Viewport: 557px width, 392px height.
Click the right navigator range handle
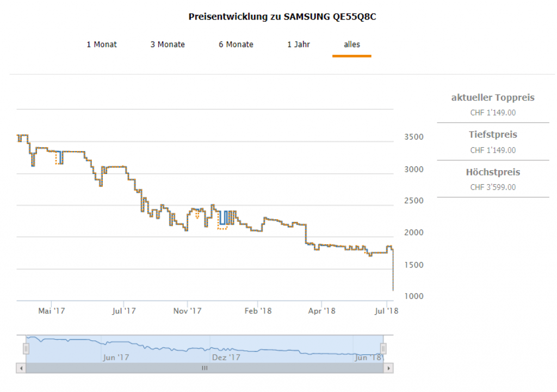[x=383, y=349]
